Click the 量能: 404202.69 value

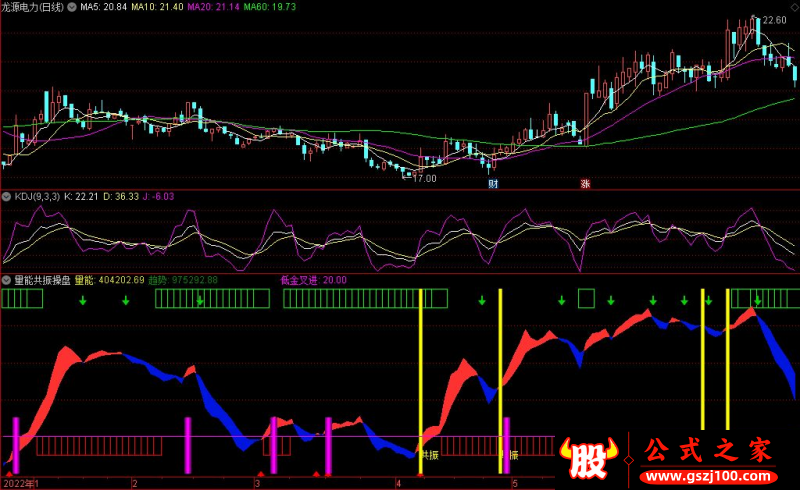pos(110,280)
